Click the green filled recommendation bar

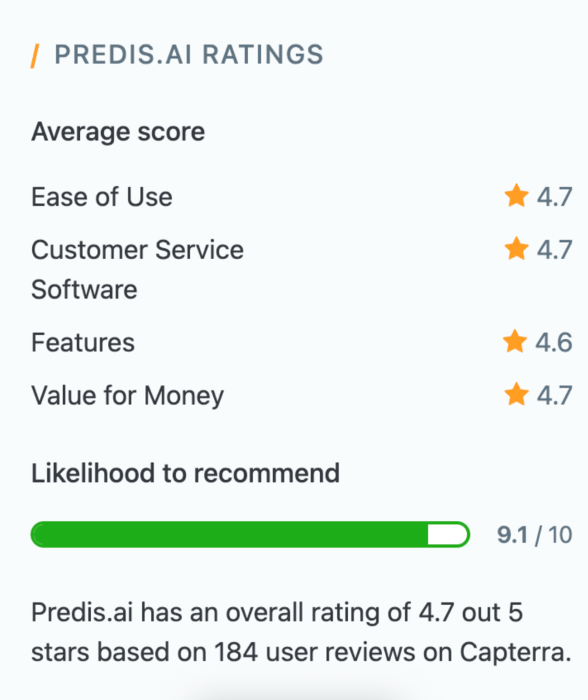pos(229,535)
